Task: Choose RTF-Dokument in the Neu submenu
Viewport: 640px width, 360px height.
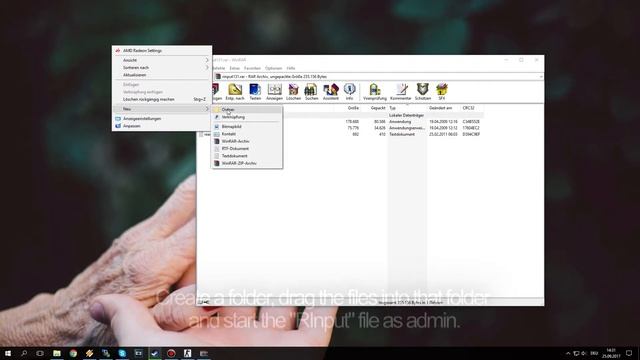Action: pos(247,149)
